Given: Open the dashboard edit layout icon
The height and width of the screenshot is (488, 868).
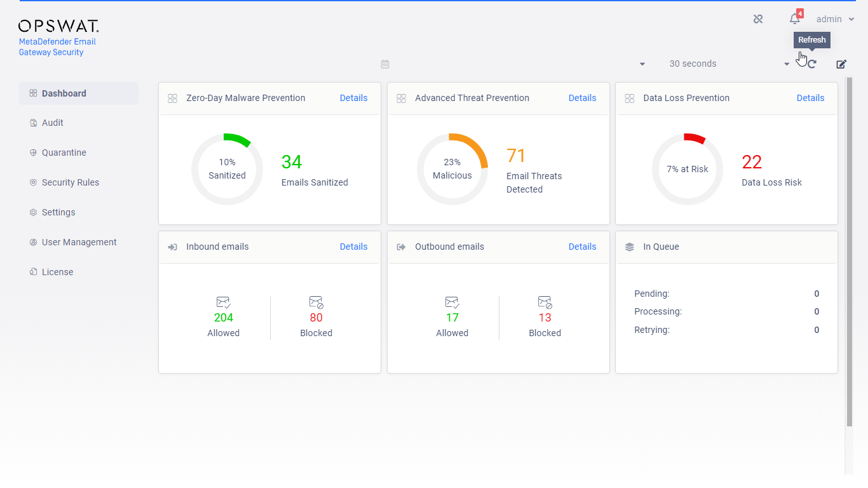Looking at the screenshot, I should point(841,64).
